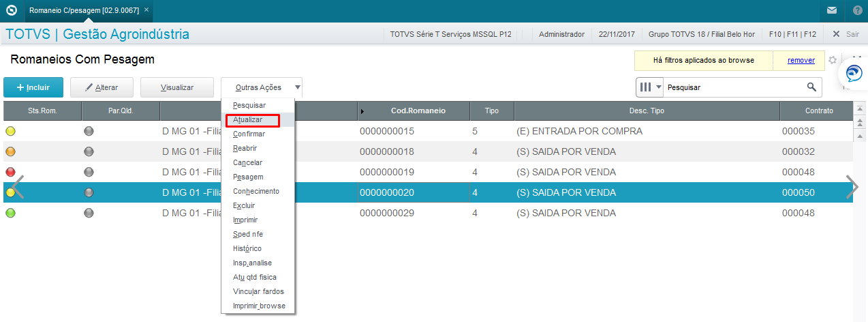Click the Administrador user label
Screen dimensions: 868x322
(x=561, y=33)
